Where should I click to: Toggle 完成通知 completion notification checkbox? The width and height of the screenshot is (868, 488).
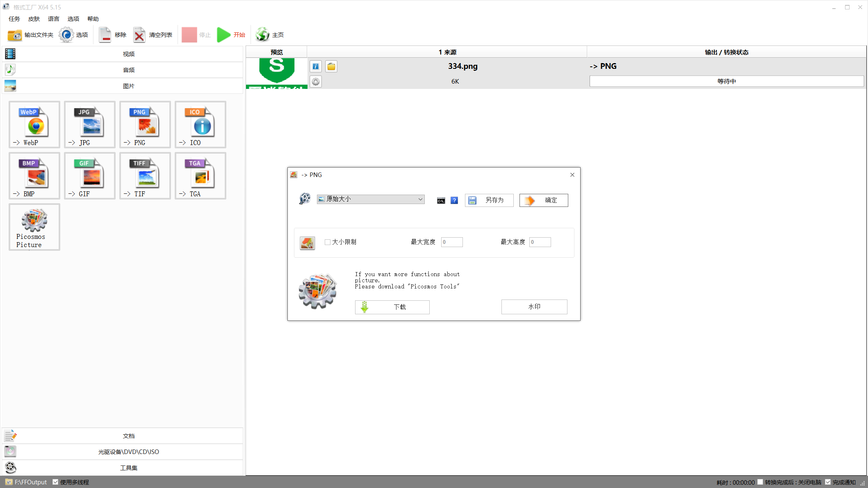828,482
